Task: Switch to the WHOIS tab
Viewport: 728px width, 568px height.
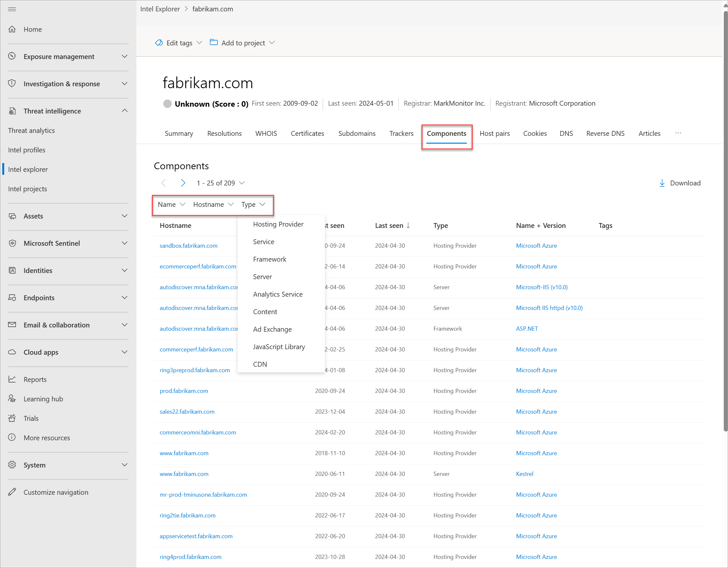Action: [x=266, y=134]
